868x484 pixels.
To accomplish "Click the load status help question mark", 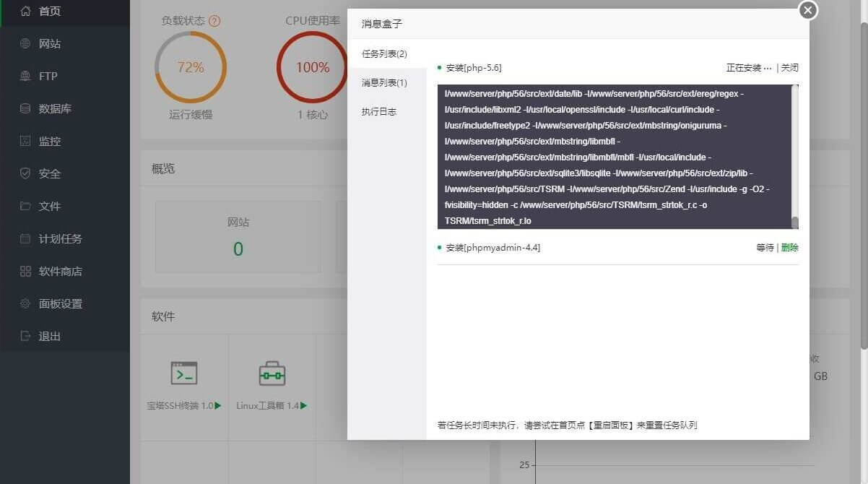I will (214, 21).
